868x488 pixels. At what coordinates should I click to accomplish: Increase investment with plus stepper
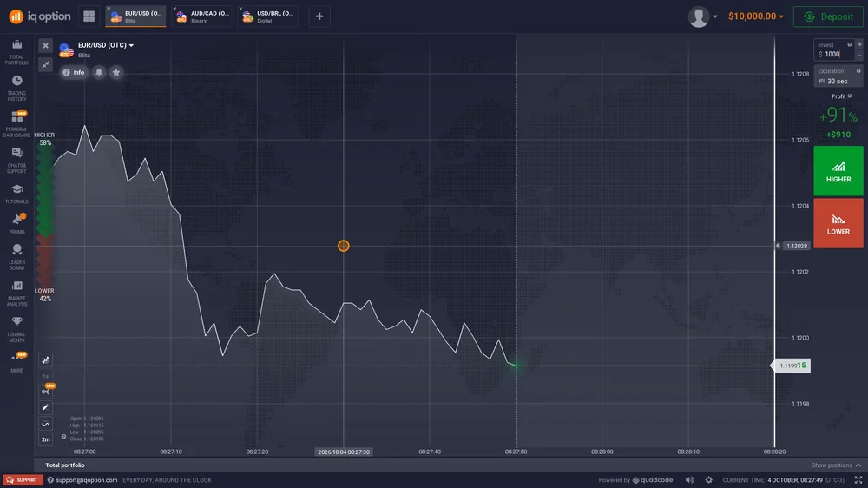[x=859, y=44]
